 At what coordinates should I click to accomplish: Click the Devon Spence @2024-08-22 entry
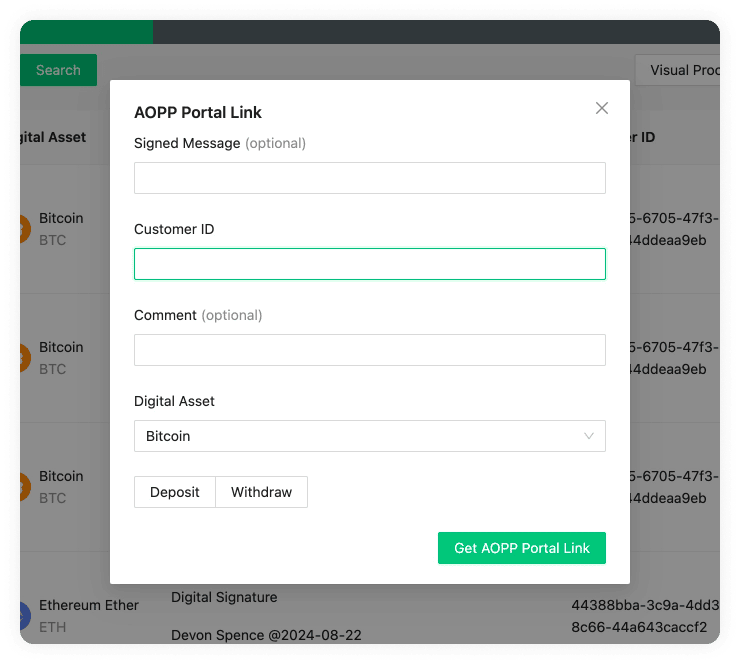[266, 635]
